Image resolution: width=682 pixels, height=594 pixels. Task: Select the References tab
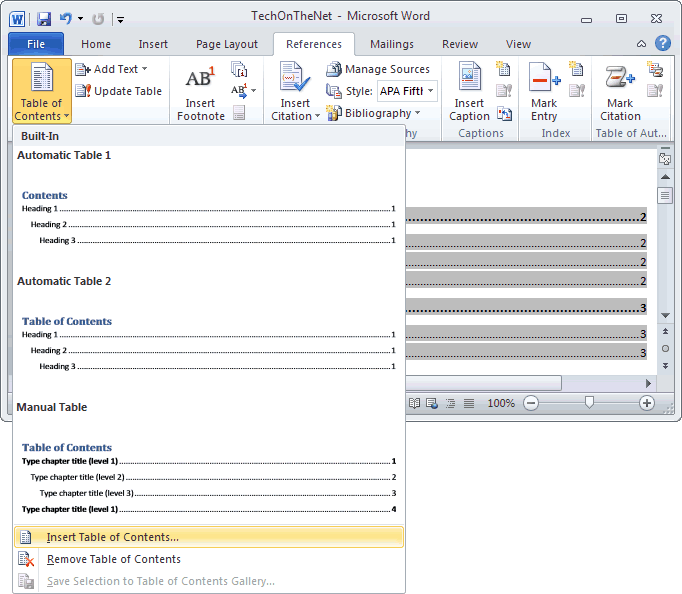(x=314, y=44)
